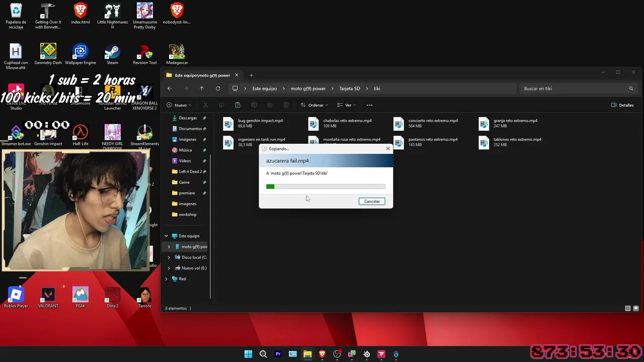Open Adobe Premiere Pro from the taskbar
Image resolution: width=644 pixels, height=362 pixels.
278,354
